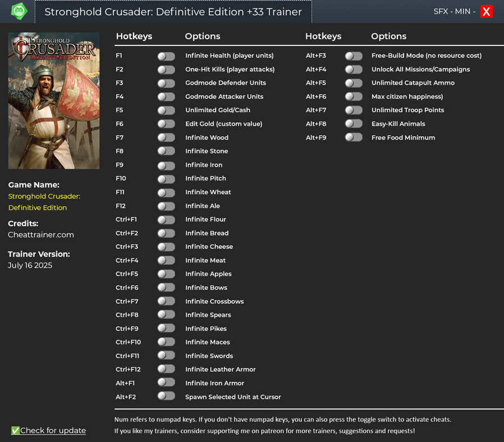Click the trainer title text
Screen dimensions: 504x442
(173, 12)
